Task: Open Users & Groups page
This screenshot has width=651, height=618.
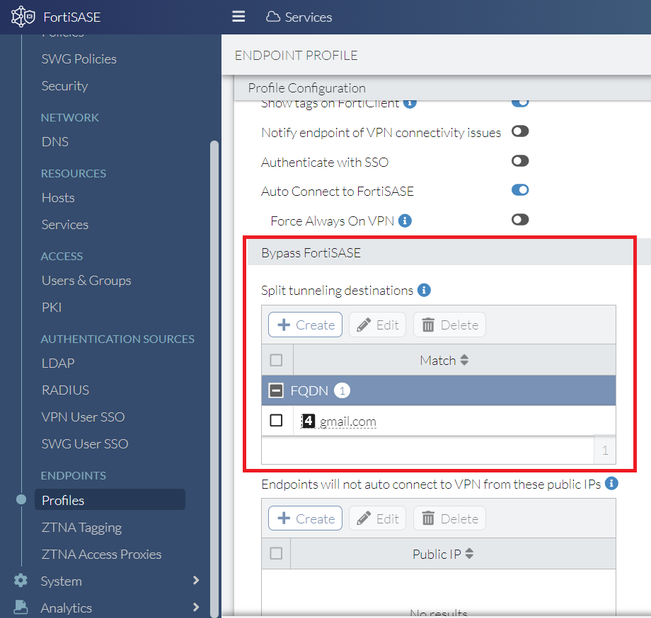Action: tap(86, 281)
